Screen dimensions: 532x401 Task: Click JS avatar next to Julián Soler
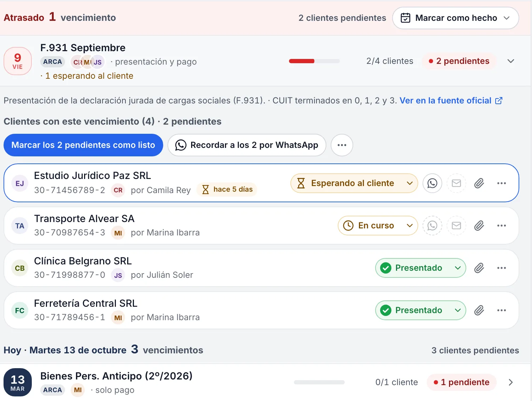(118, 275)
